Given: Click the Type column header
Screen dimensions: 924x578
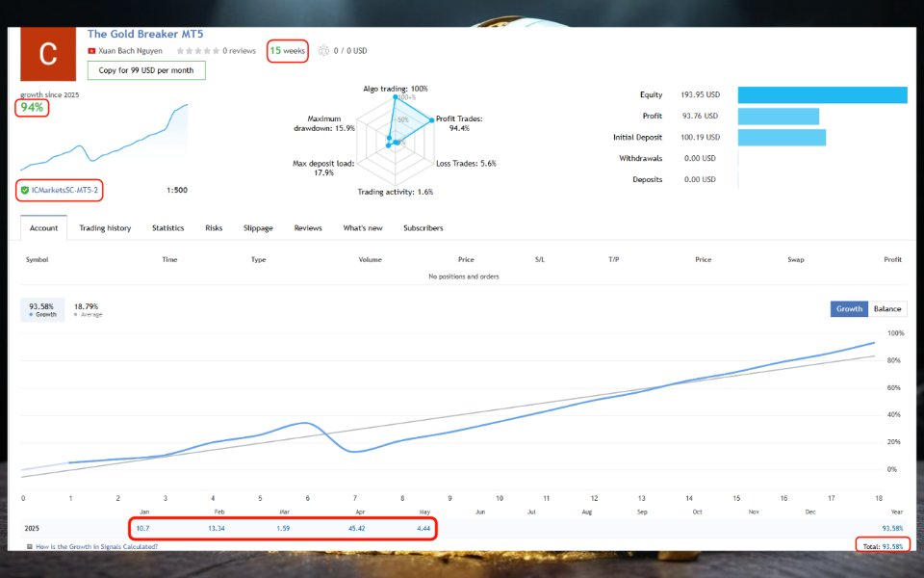Looking at the screenshot, I should [258, 259].
